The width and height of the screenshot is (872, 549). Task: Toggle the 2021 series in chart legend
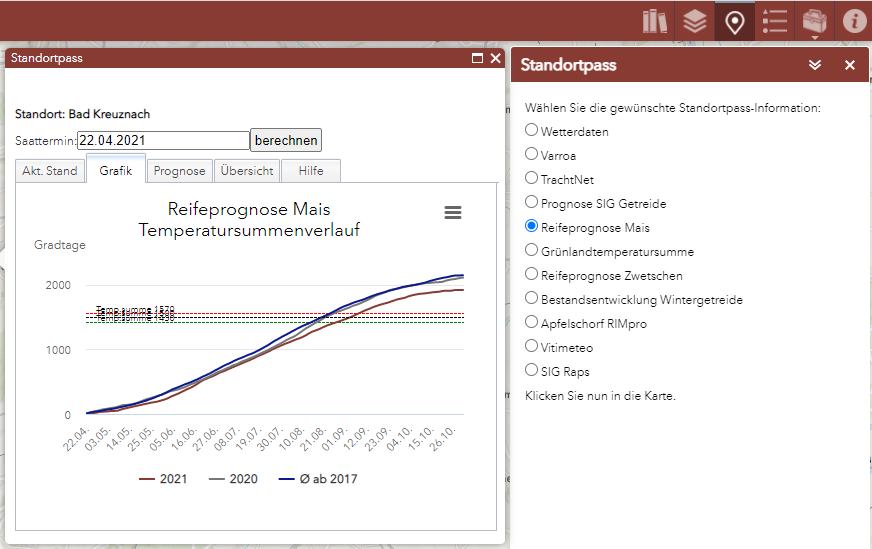[162, 479]
